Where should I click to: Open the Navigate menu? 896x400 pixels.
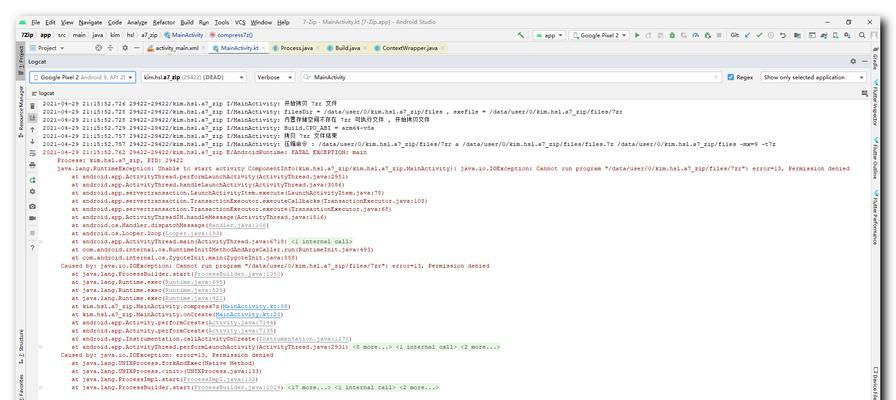pos(90,22)
